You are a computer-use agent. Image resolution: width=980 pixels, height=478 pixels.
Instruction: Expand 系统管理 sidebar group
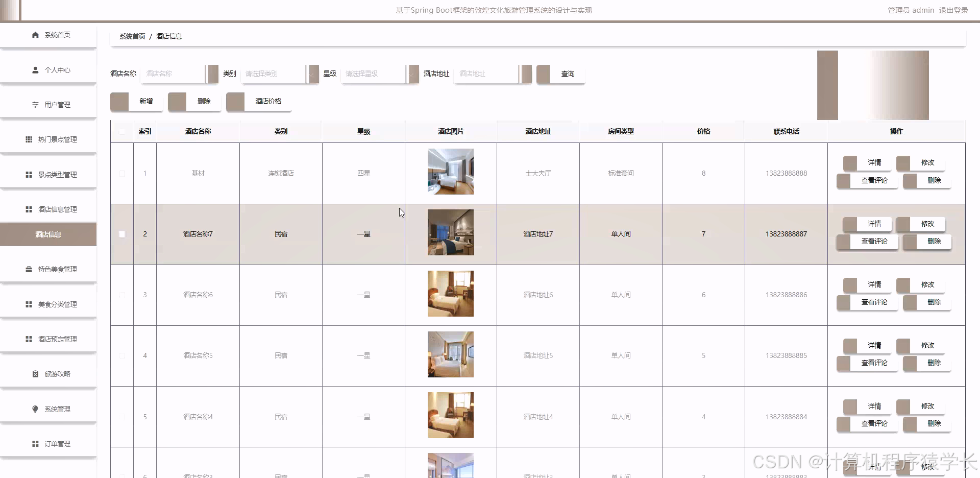(48, 409)
